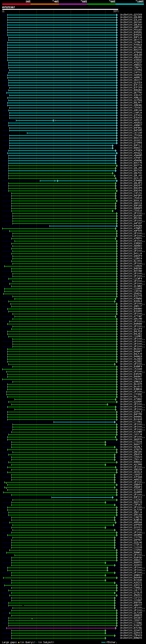Click the cyan ~100% identity legend segment
Viewport: 146px width, 644px height.
click(130, 4)
